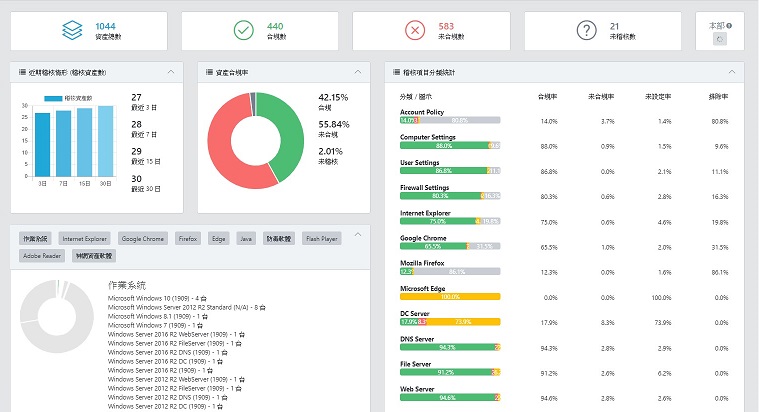759x412 pixels.
Task: Click the stacked layers icon for total assets
Action: pos(71,31)
